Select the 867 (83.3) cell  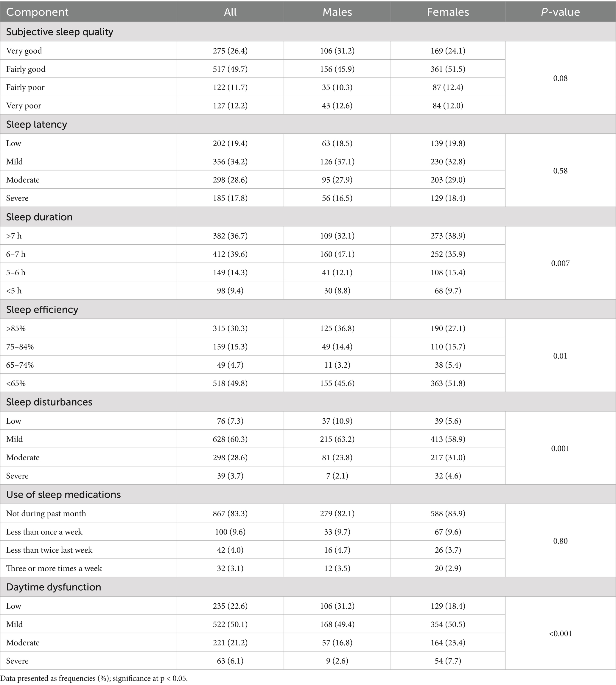[x=230, y=513]
